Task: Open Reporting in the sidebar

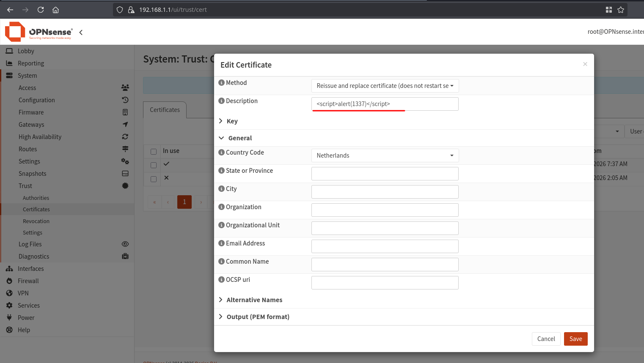Action: pyautogui.click(x=31, y=63)
